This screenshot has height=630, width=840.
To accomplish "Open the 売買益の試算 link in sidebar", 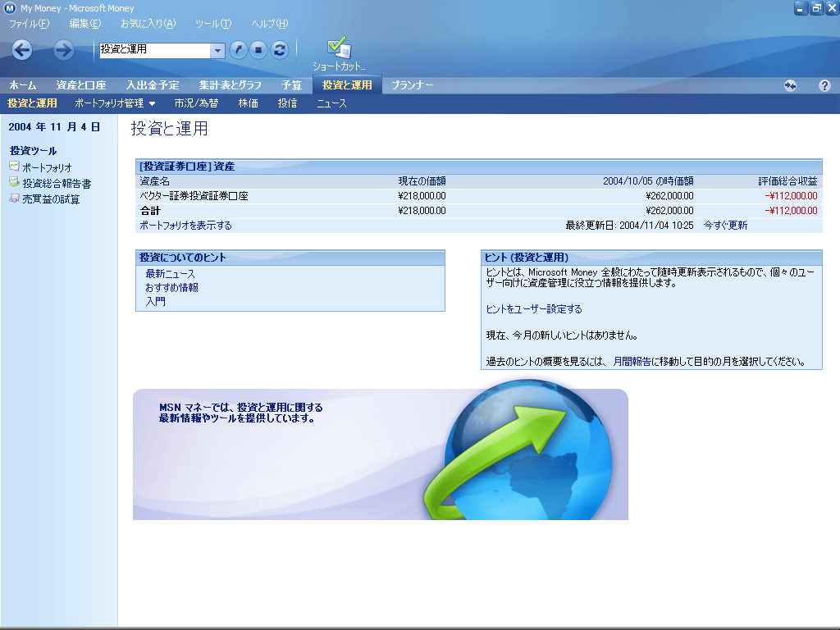I will pyautogui.click(x=51, y=199).
